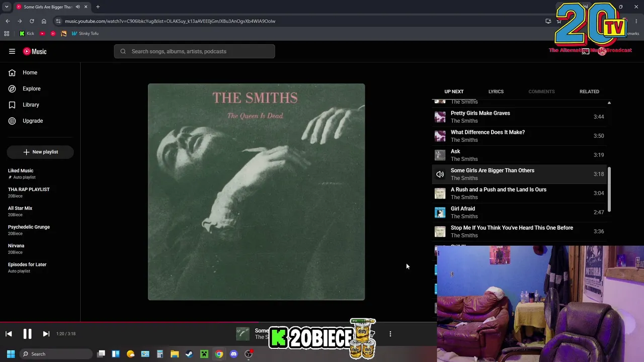Open the All Star Mix playlist
Screen dimensions: 644x362
(40, 211)
